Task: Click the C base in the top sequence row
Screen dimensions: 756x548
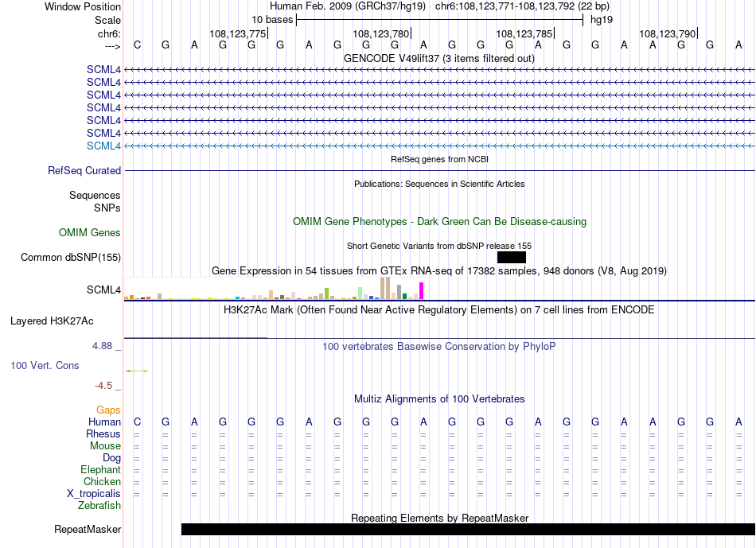Action: [x=138, y=45]
